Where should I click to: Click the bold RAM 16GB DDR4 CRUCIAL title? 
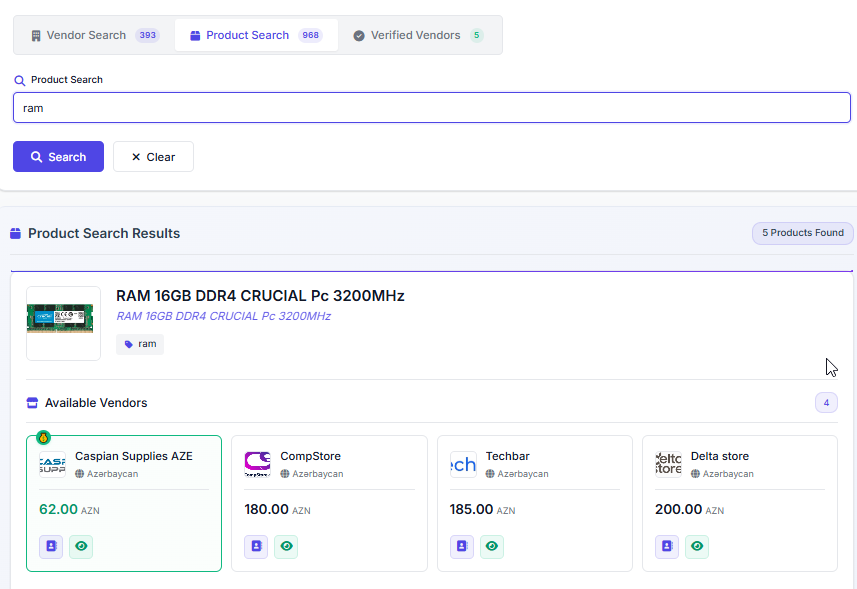tap(260, 296)
